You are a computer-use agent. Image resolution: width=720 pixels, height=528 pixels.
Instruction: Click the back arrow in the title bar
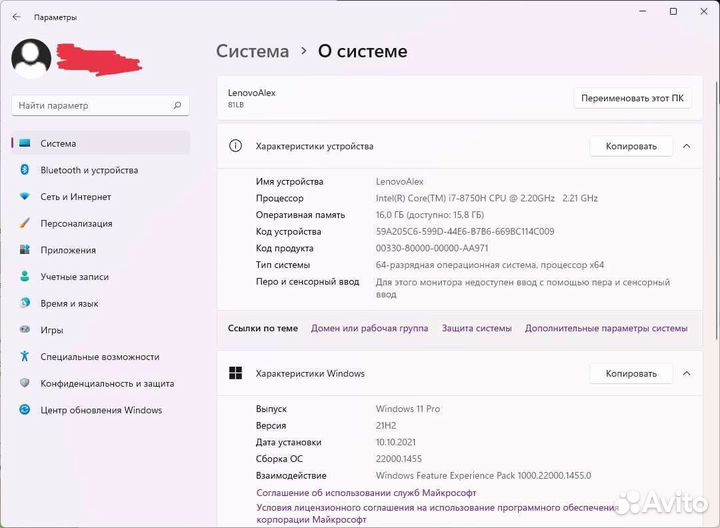[x=17, y=17]
